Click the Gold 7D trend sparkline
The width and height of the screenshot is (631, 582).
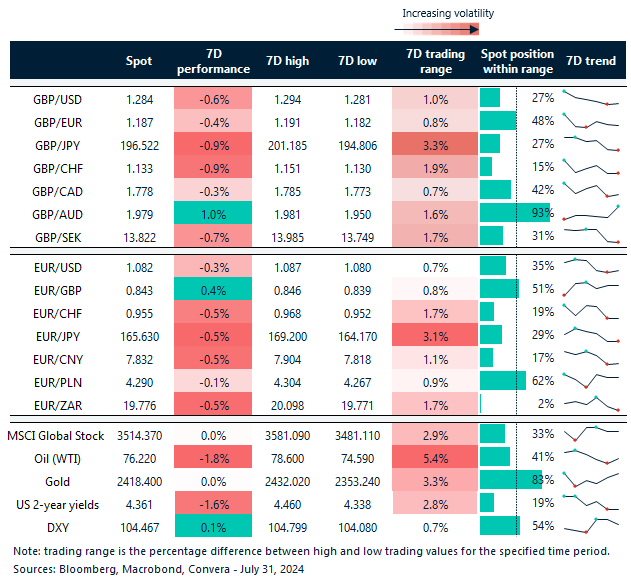(x=591, y=479)
